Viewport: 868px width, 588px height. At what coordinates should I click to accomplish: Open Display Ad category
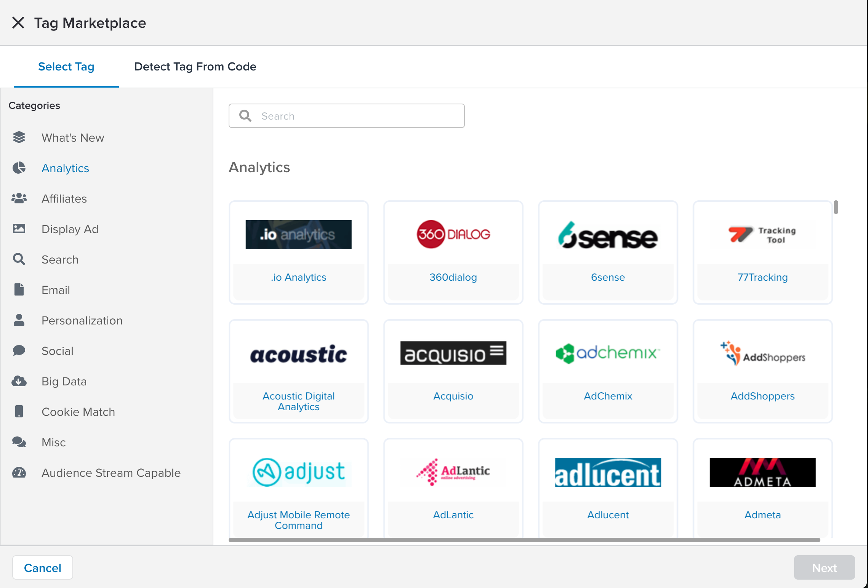[x=70, y=229]
